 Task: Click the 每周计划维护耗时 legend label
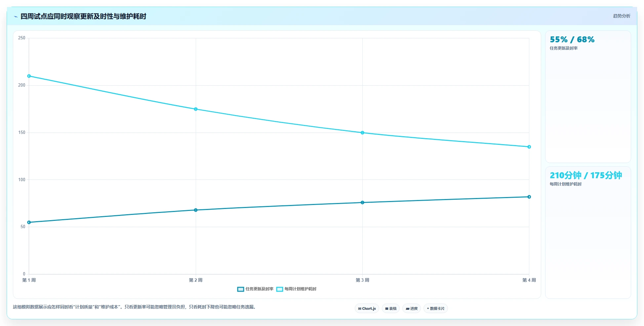301,289
